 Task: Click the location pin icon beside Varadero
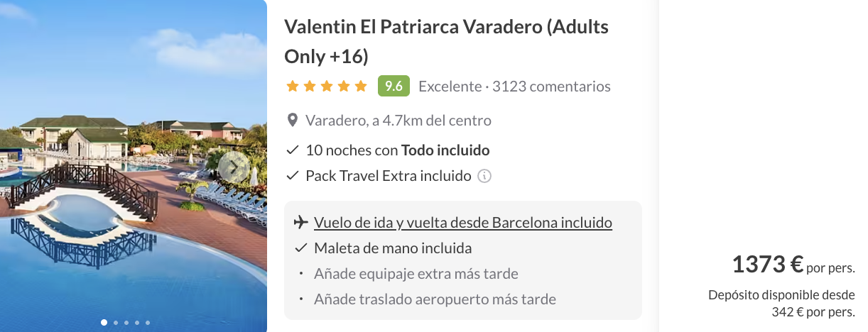click(x=292, y=120)
